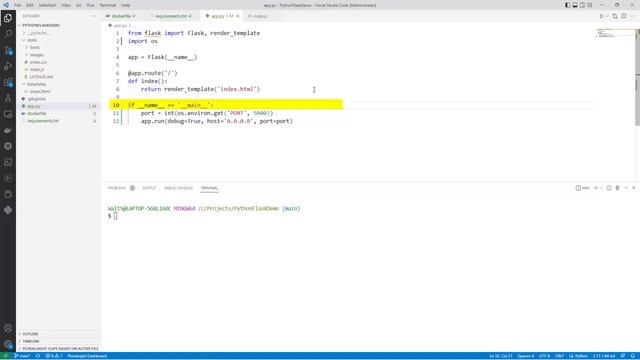The width and height of the screenshot is (640, 360).
Task: Open the Accounts icon in activity bar
Action: [x=8, y=328]
